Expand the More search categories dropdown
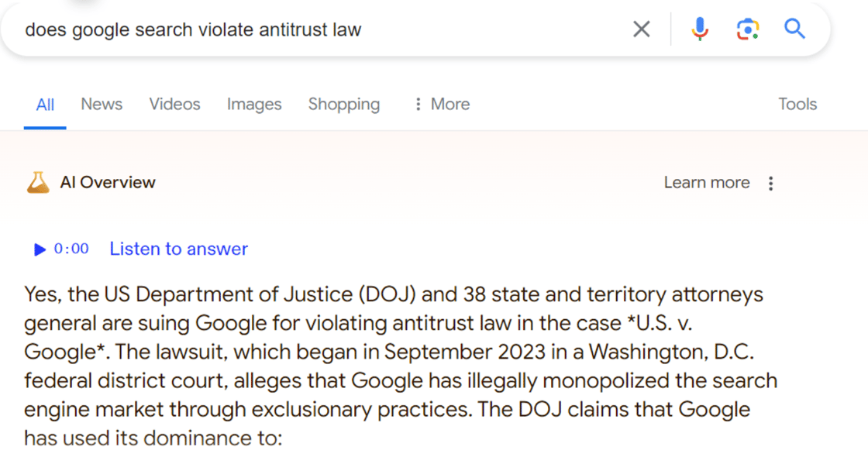This screenshot has height=464, width=868. (x=442, y=104)
